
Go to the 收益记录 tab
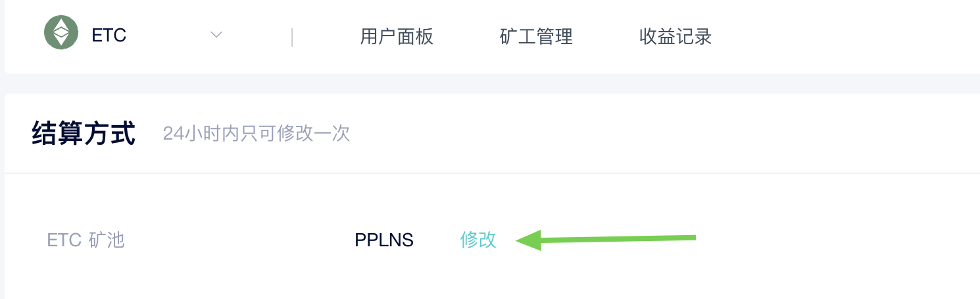[x=675, y=36]
